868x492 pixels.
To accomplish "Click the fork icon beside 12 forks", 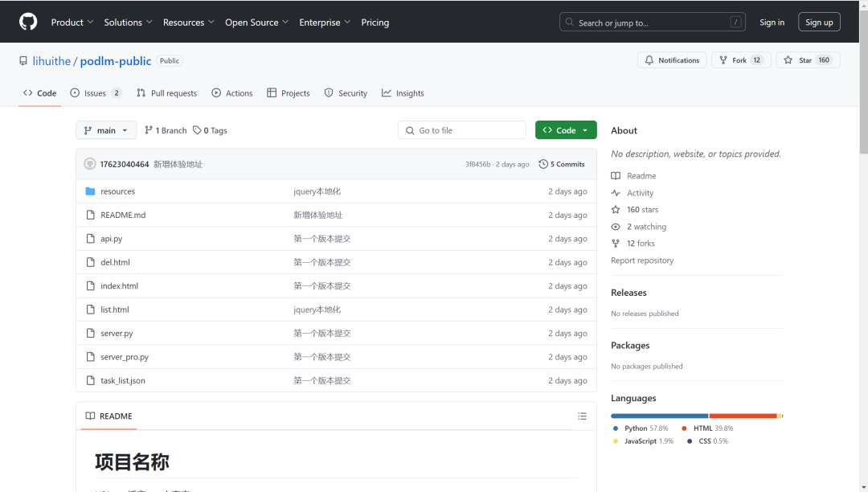I will (616, 244).
